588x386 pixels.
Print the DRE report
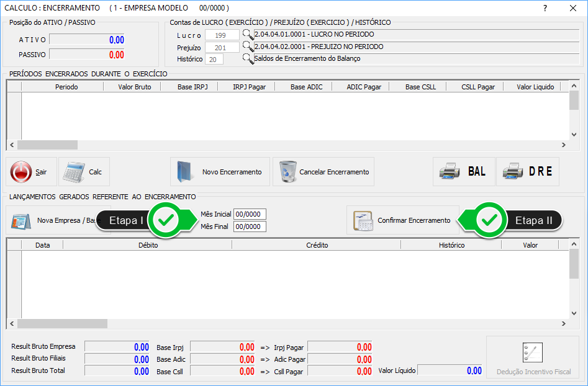527,172
